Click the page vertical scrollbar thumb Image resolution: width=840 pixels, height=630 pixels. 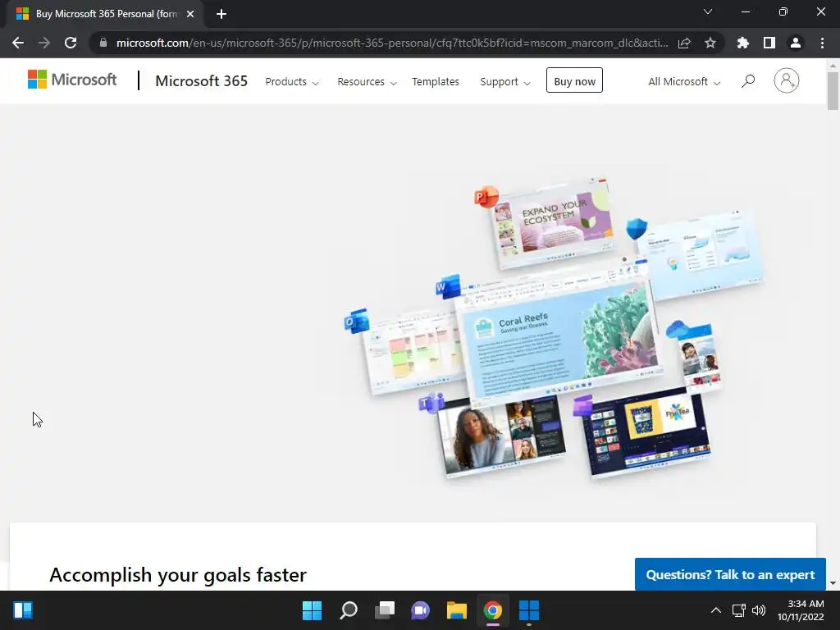click(x=833, y=90)
